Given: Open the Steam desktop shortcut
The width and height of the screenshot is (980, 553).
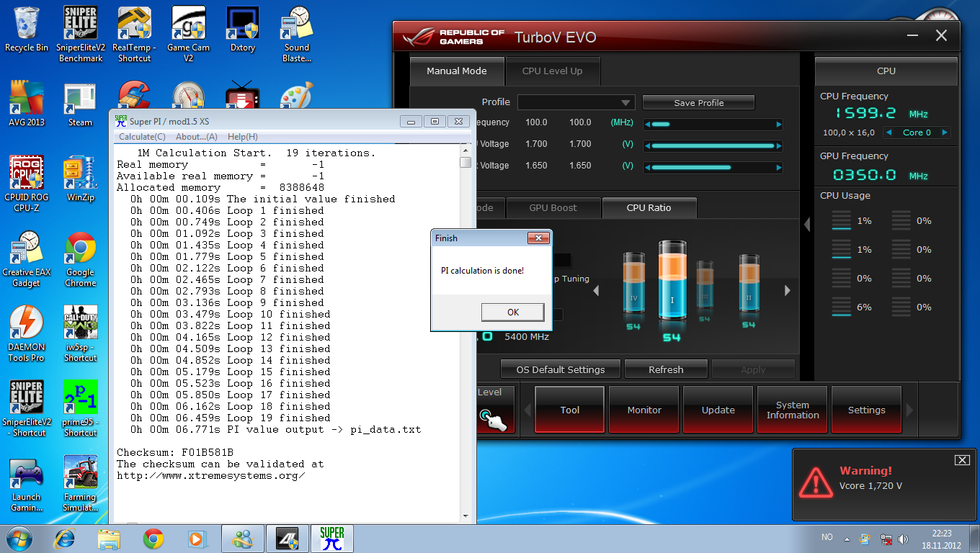Looking at the screenshot, I should point(80,104).
